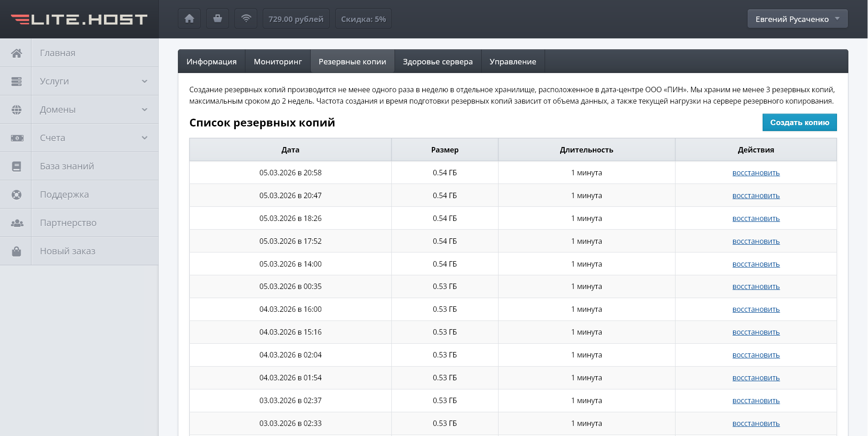Click the book icon beside База знаний
Viewport: 868px width, 436px height.
point(16,166)
